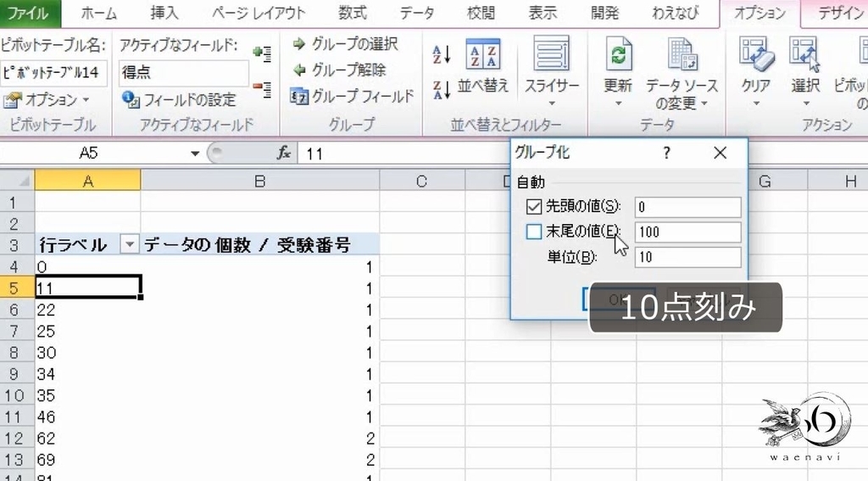Select the データの個数 / 受験番号 header cell
Image resolution: width=868 pixels, height=481 pixels.
pos(259,245)
